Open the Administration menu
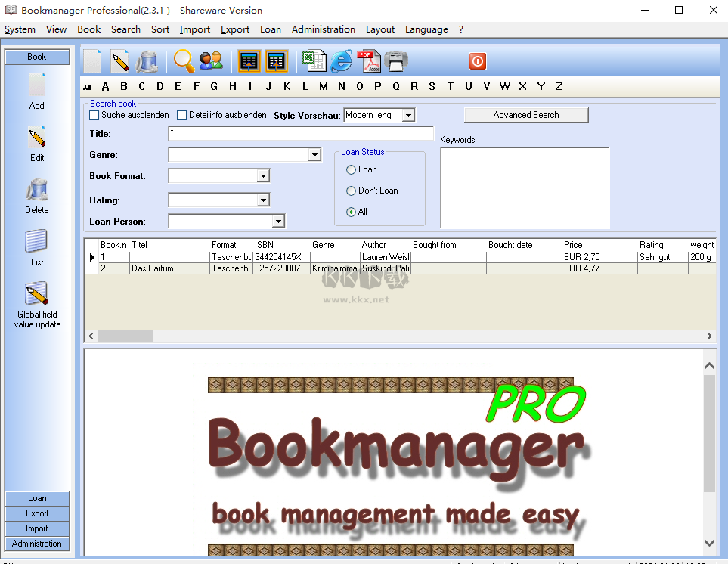Viewport: 728px width, 564px height. click(323, 29)
